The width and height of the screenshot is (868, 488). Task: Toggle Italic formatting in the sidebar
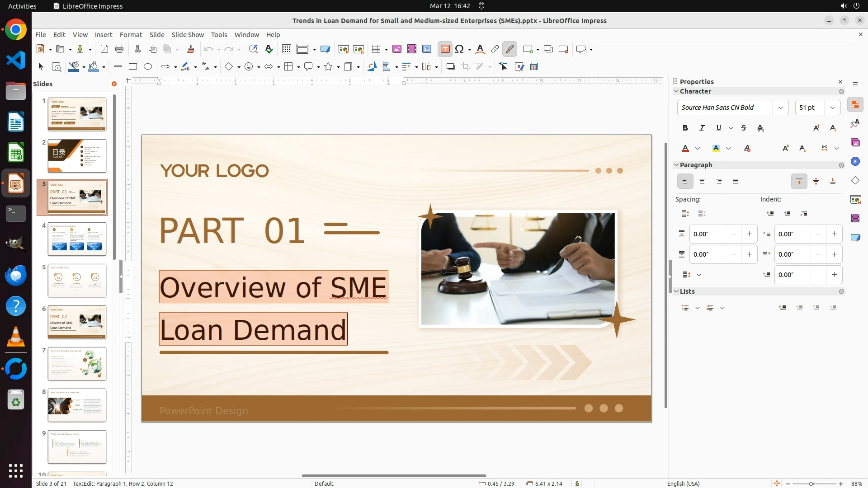click(x=702, y=128)
